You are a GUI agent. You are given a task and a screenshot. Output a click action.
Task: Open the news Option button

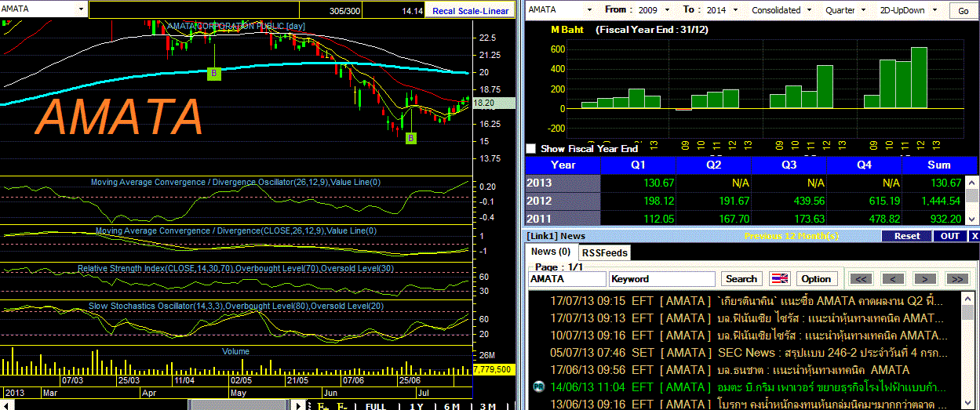[816, 278]
